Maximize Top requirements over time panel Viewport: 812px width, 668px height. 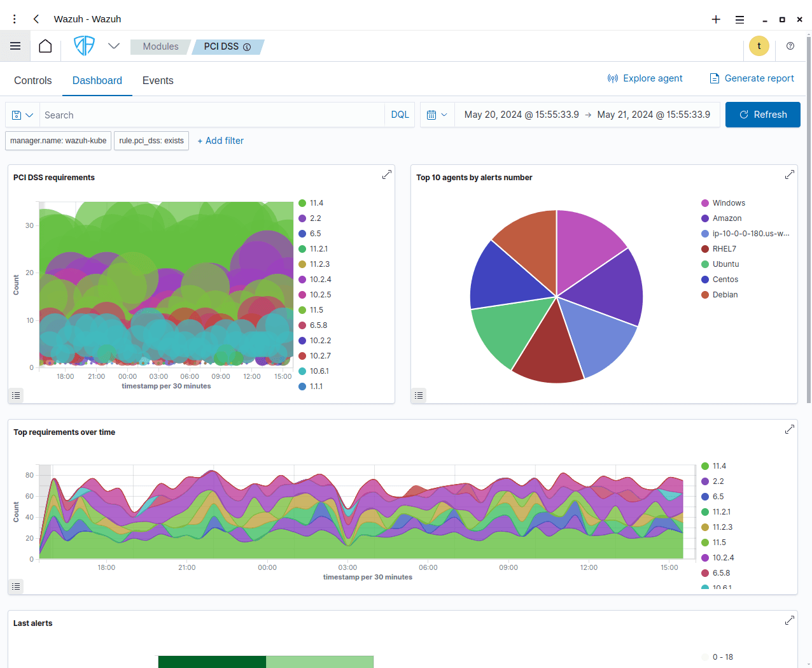789,429
